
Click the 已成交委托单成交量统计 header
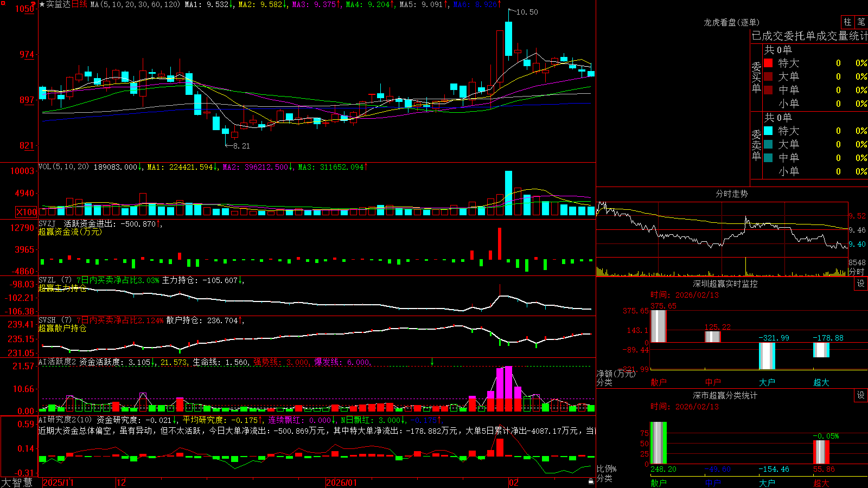click(x=809, y=36)
